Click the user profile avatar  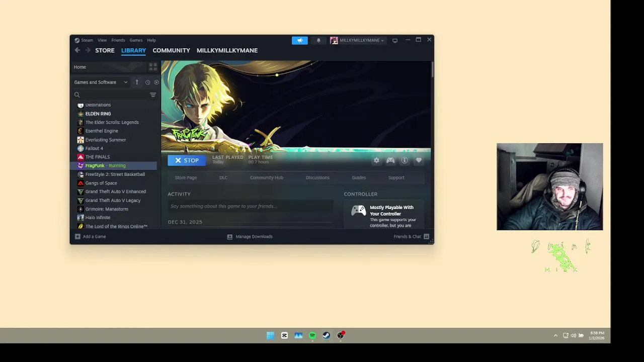(334, 40)
